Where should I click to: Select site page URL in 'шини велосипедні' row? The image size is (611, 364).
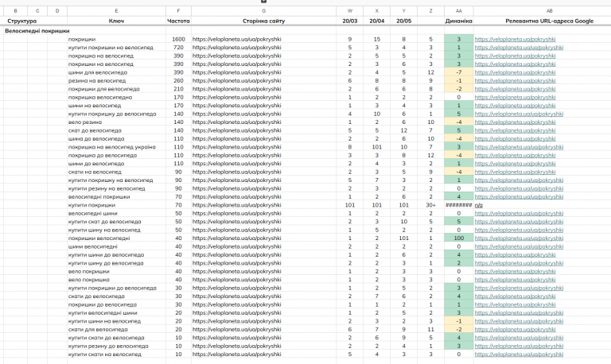pyautogui.click(x=236, y=246)
